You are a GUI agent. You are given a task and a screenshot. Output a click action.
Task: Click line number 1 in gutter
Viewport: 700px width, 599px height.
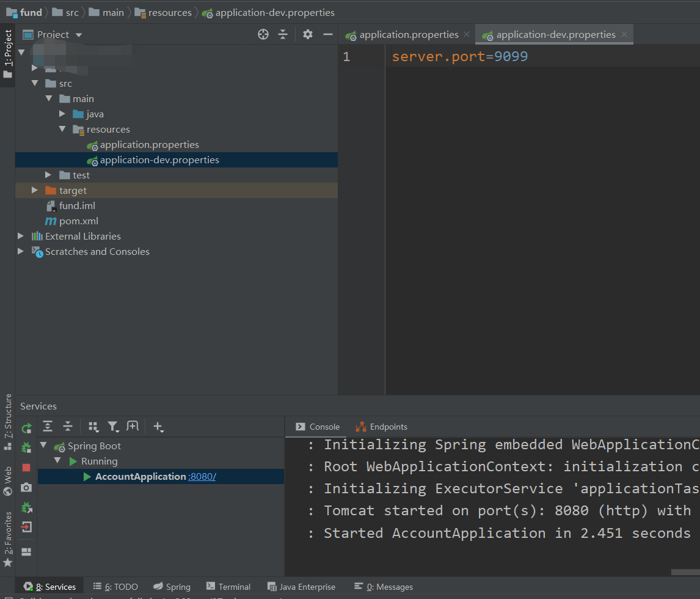346,57
